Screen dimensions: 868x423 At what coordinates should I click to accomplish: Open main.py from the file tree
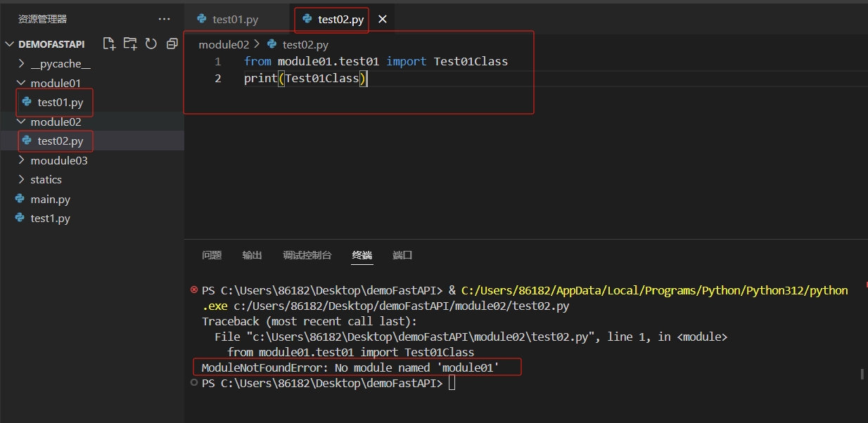coord(50,199)
